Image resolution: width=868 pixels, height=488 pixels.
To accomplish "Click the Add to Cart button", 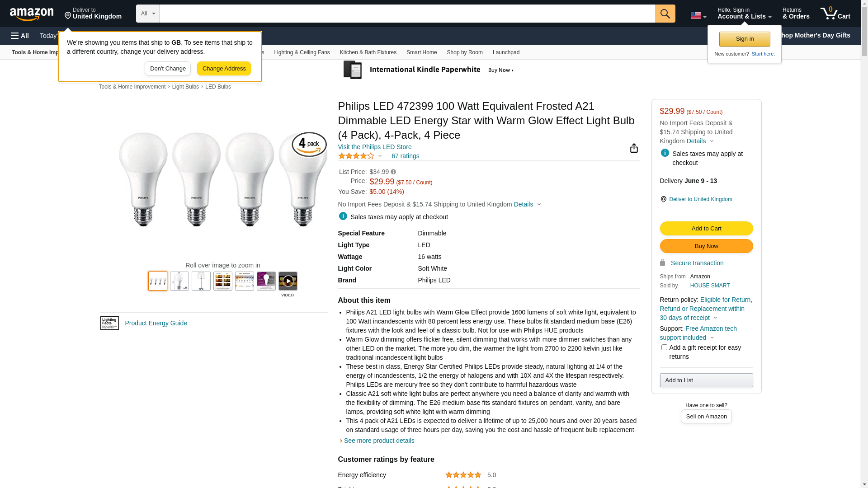I will click(706, 229).
